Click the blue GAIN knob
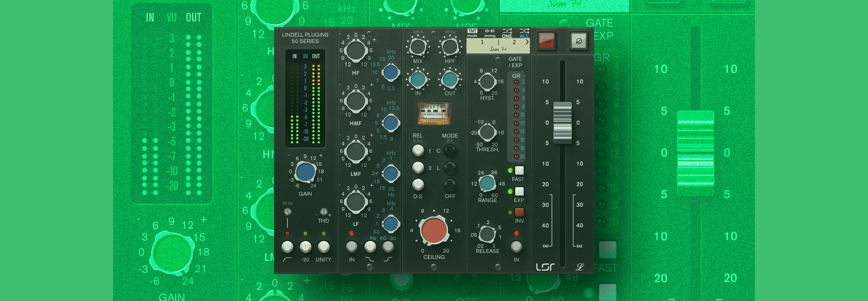The width and height of the screenshot is (868, 301). tap(305, 172)
